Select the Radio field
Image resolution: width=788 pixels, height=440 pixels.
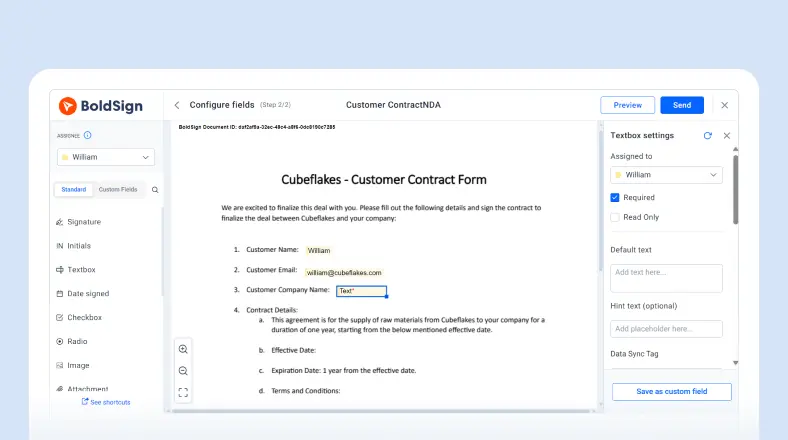click(71, 342)
